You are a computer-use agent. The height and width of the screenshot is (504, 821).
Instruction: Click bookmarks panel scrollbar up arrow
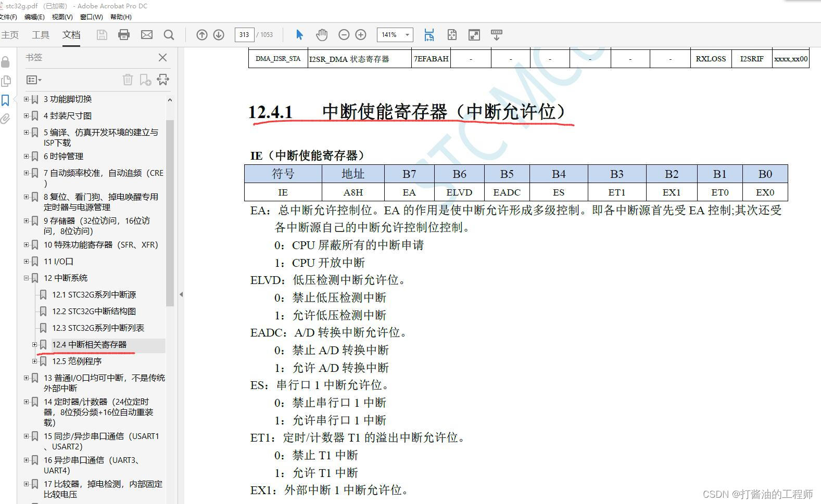170,99
